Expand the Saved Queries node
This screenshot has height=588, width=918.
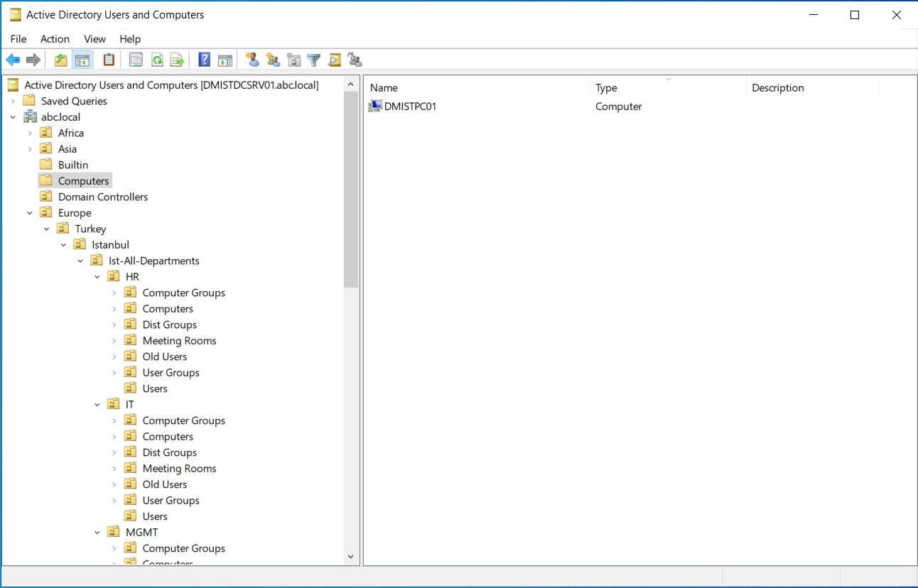coord(13,102)
